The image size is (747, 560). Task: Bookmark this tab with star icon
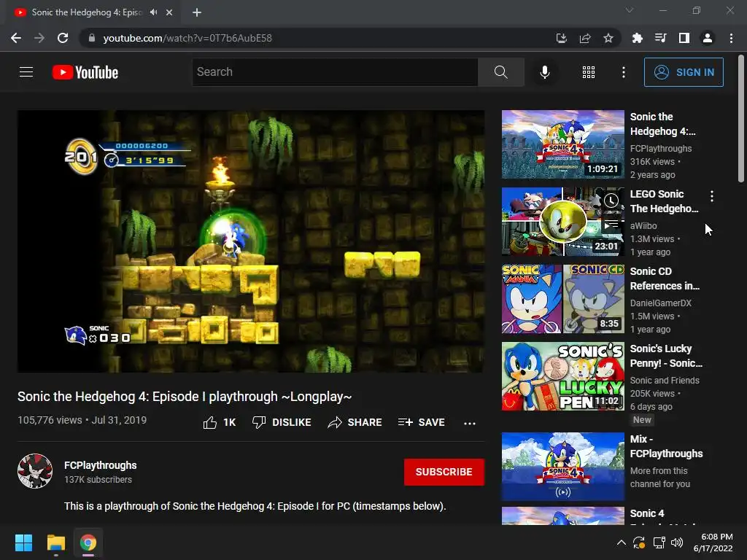coord(608,38)
